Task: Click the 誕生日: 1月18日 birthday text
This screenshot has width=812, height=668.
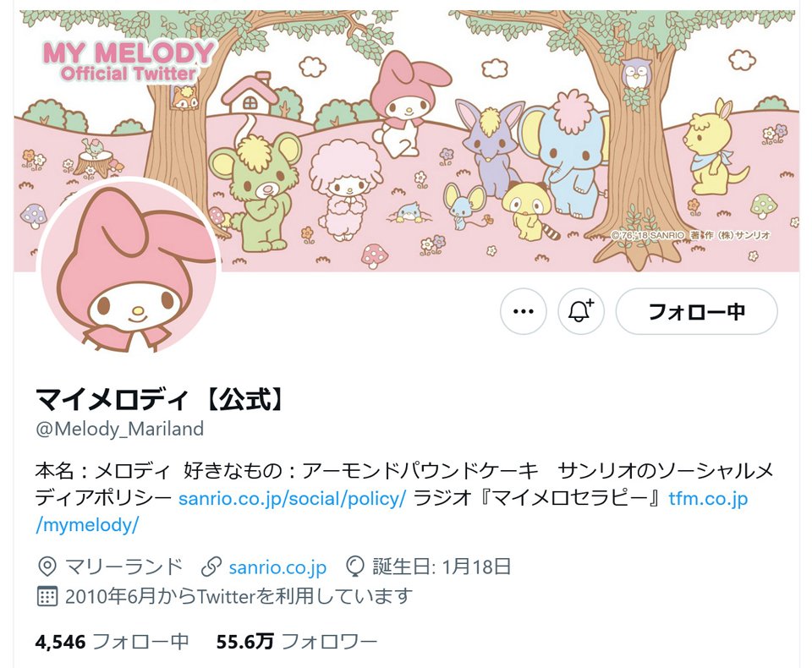Action: point(442,567)
